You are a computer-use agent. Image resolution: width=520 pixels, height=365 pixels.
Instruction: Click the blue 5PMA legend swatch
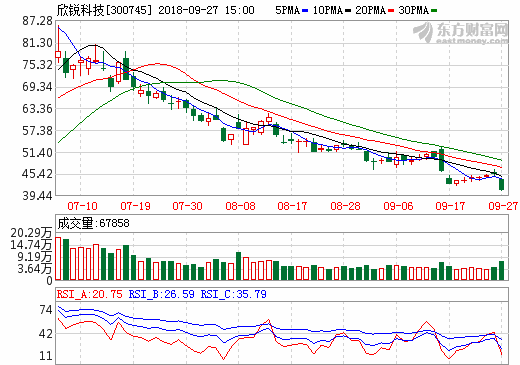click(305, 11)
